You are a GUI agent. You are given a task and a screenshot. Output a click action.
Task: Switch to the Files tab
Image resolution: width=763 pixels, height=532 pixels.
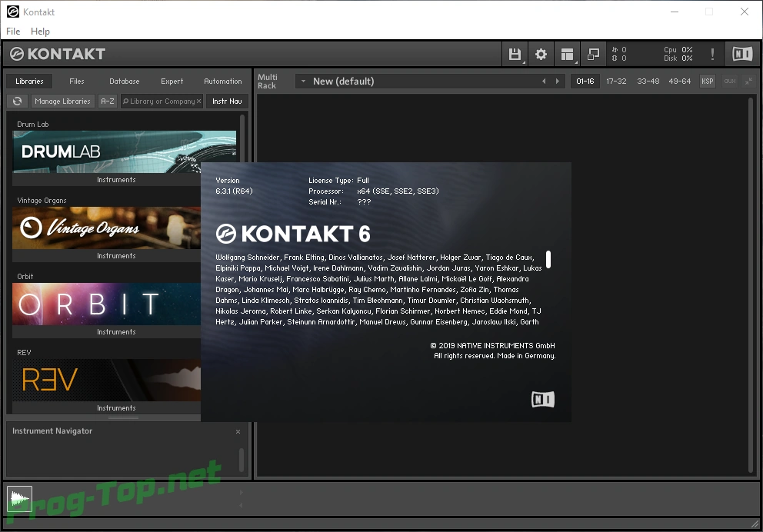tap(76, 81)
